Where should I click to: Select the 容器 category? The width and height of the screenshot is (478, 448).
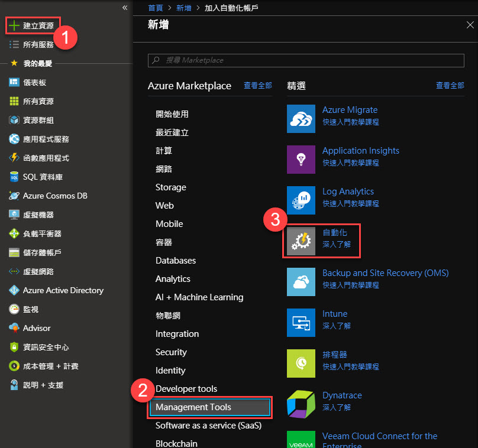point(164,242)
